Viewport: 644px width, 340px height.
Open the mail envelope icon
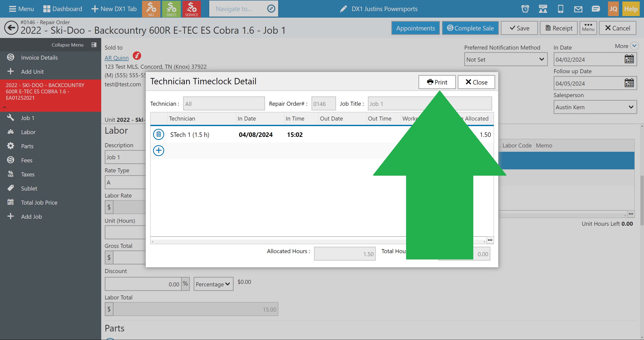(578, 9)
